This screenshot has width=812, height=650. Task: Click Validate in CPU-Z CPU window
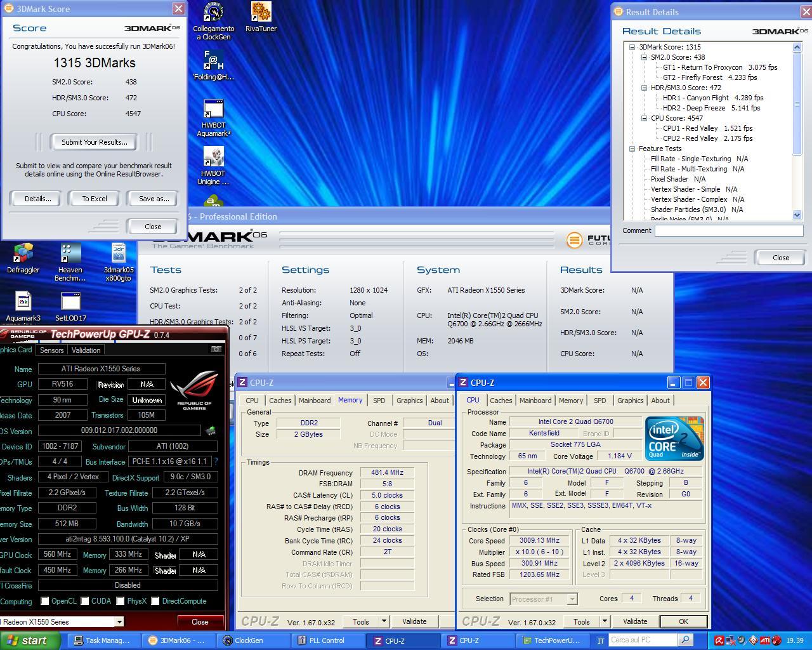pyautogui.click(x=634, y=621)
